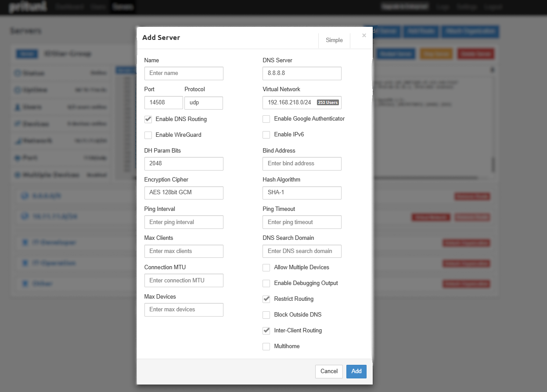Open the Hash Algorithm dropdown
Viewport: 547px width, 392px height.
[x=302, y=192]
